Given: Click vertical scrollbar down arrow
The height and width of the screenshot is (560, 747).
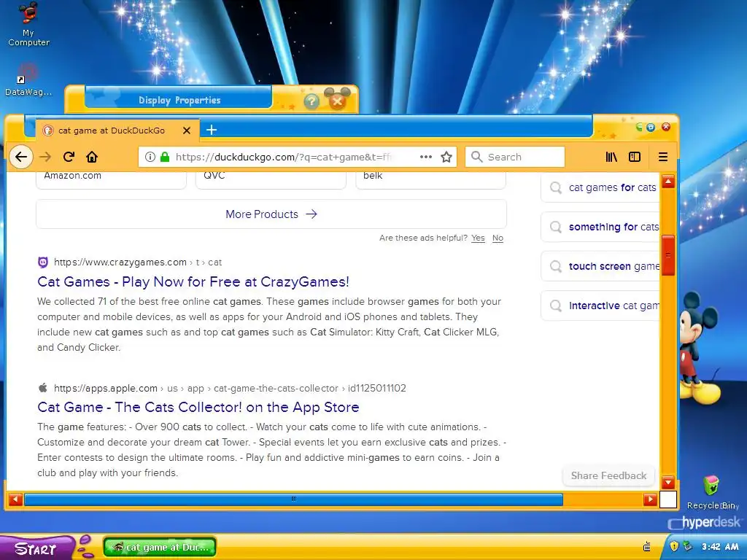Looking at the screenshot, I should (x=668, y=483).
